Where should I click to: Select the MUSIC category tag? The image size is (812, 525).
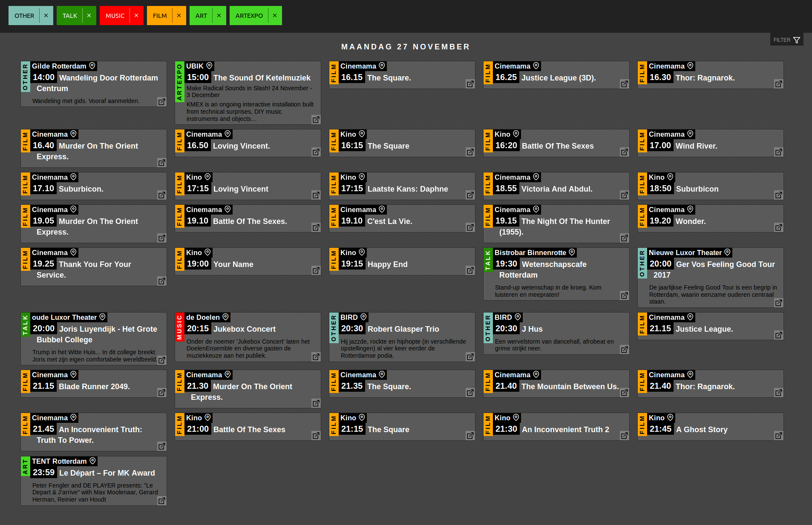tap(115, 16)
